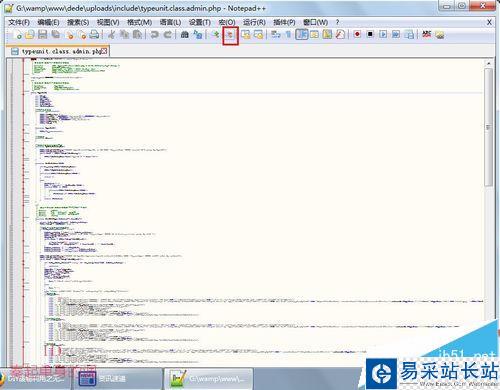Click the Close All documents icon
The image size is (500, 390).
tap(82, 34)
